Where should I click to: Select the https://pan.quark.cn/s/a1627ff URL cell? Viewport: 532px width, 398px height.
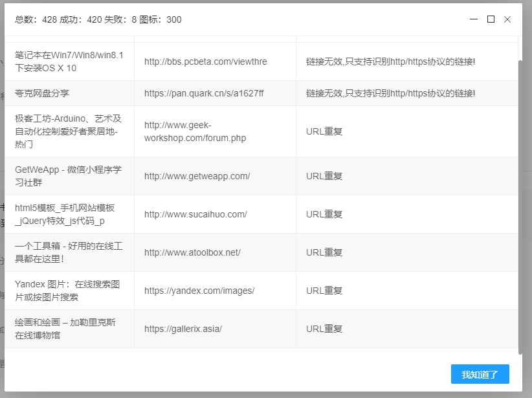215,93
